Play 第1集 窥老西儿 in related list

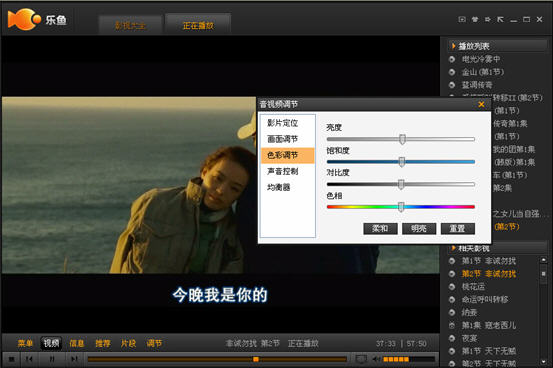[489, 325]
